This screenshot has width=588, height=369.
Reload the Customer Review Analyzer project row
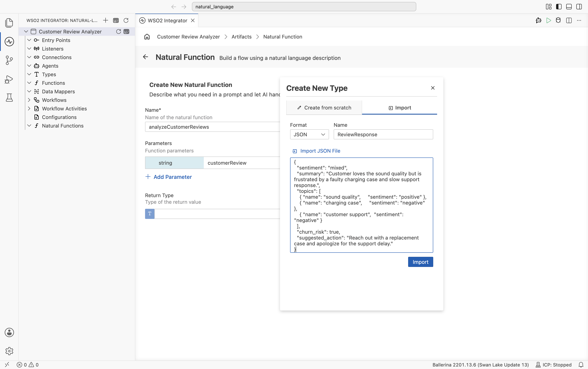point(118,31)
